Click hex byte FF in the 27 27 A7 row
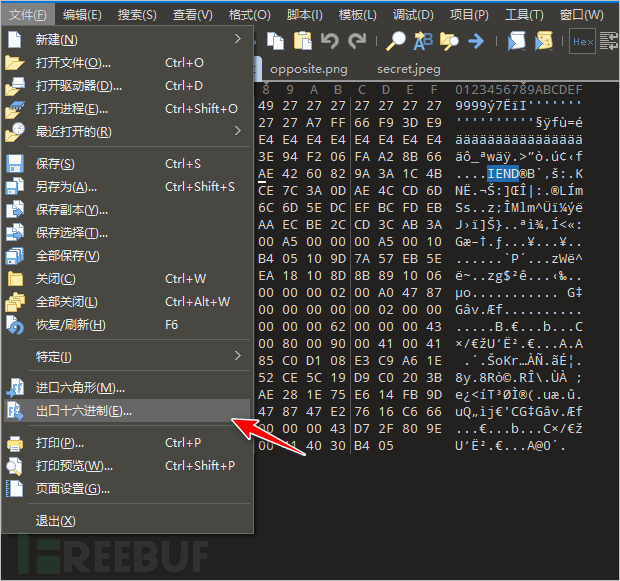The height and width of the screenshot is (581, 620). tap(338, 123)
